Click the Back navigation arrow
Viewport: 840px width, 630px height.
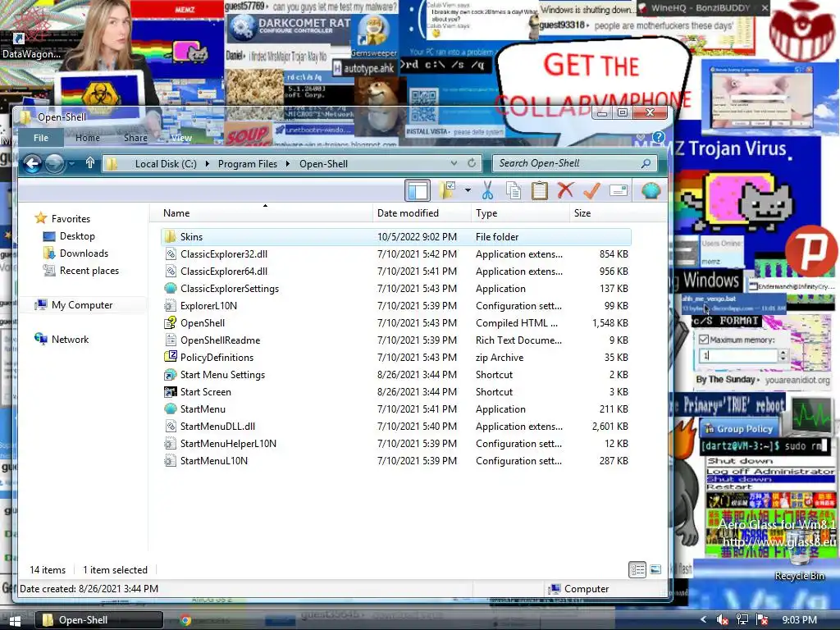pyautogui.click(x=33, y=163)
